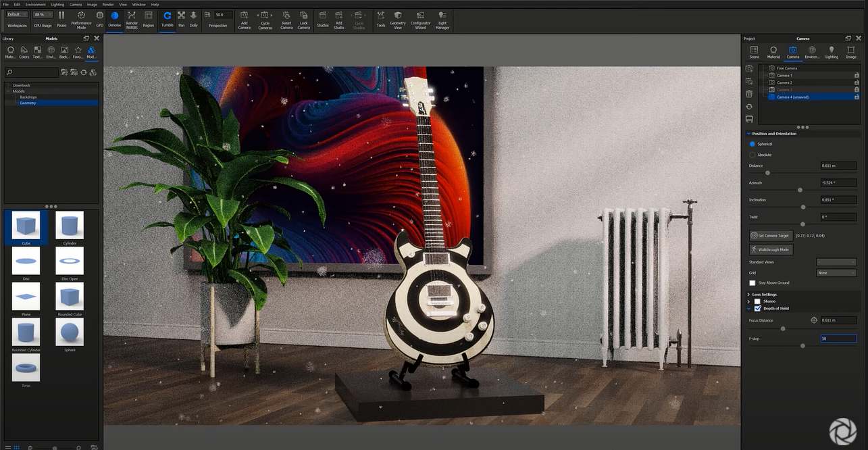Open the Light Manager
Image resolution: width=868 pixels, height=450 pixels.
[442, 20]
